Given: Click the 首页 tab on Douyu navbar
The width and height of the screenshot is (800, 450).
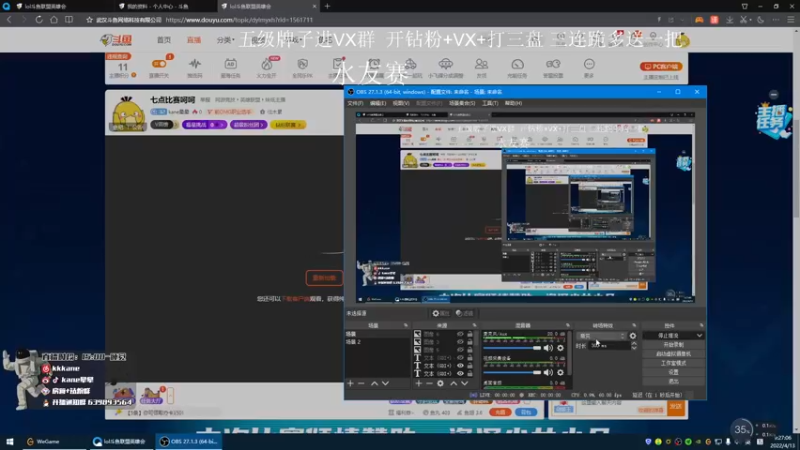Looking at the screenshot, I should (x=164, y=40).
